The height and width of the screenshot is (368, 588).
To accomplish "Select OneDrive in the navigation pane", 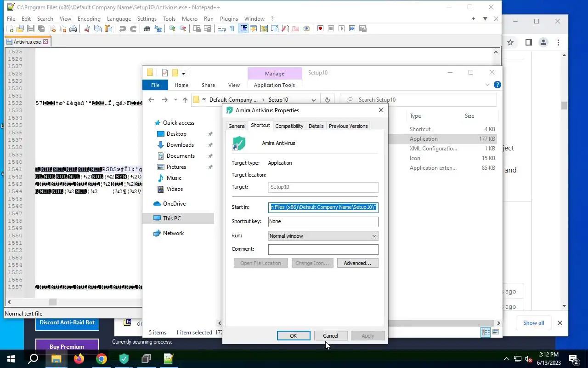I will pyautogui.click(x=174, y=204).
